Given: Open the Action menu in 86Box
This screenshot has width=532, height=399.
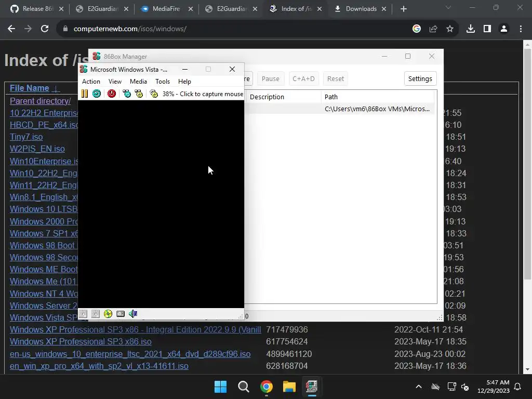Looking at the screenshot, I should coord(91,82).
